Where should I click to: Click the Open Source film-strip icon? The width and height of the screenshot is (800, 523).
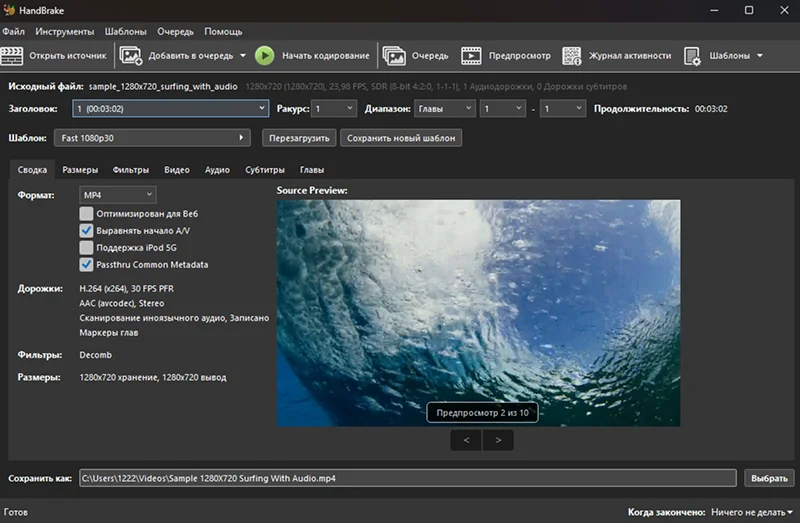[x=12, y=56]
